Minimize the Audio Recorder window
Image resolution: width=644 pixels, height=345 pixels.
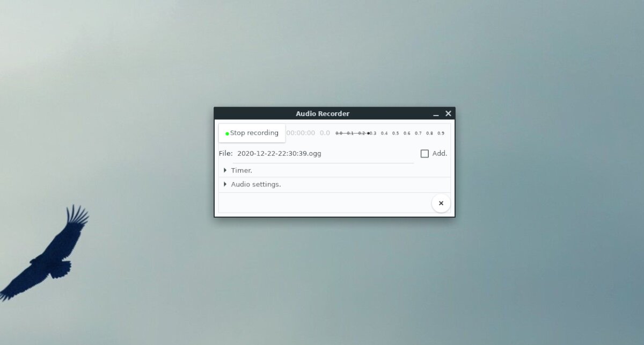coord(435,113)
